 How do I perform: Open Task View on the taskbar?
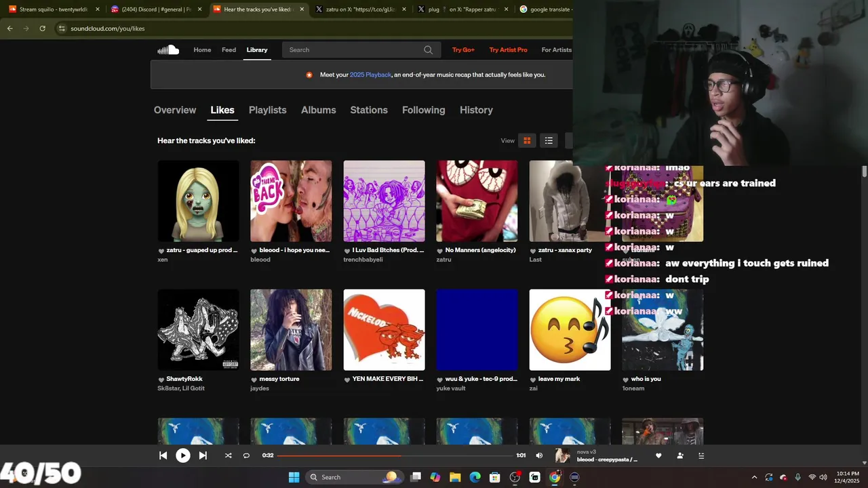[x=416, y=477]
